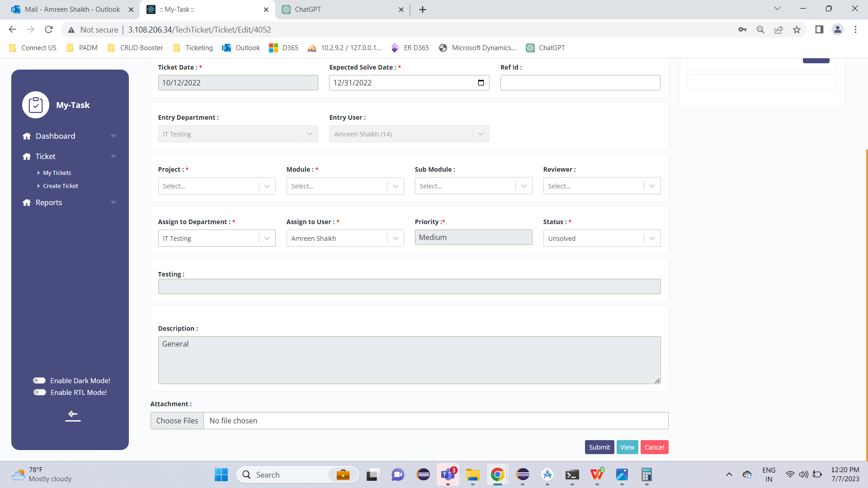The image size is (868, 488).
Task: Collapse the Ticket menu arrow
Action: click(x=113, y=156)
